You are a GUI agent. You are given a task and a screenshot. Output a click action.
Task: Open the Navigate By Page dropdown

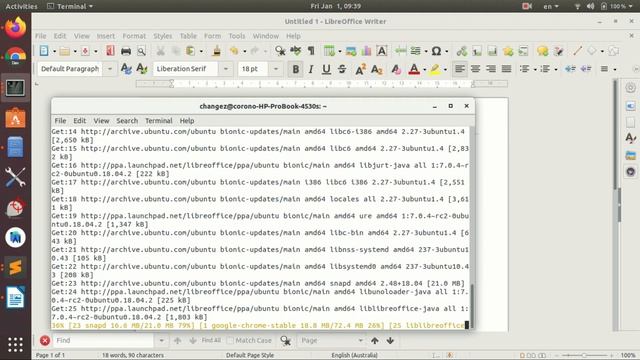pyautogui.click(x=360, y=340)
